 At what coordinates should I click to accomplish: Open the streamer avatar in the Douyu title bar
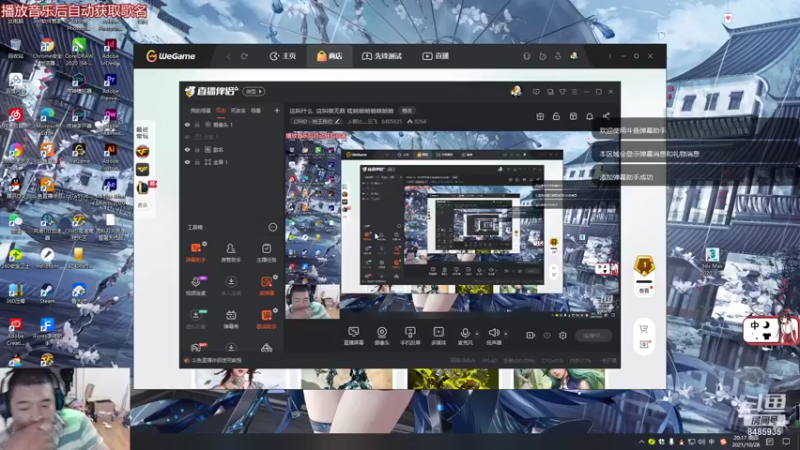click(516, 91)
